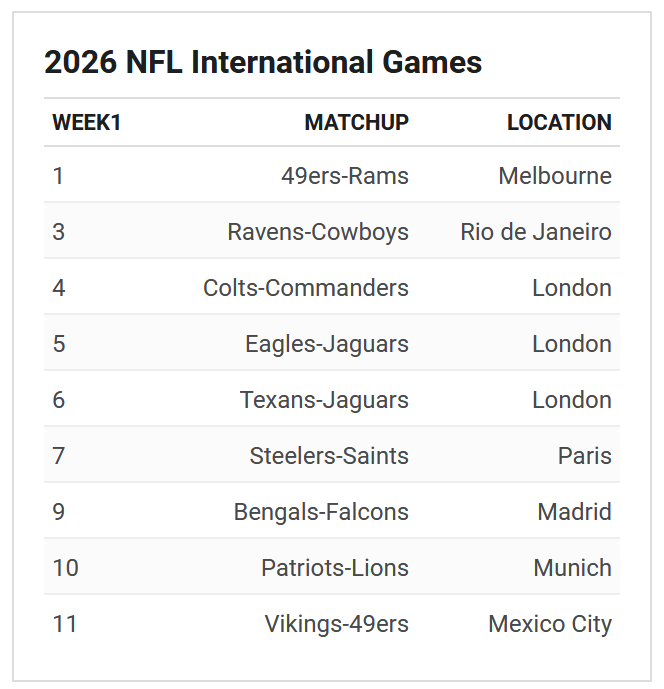Click the Madrid location cell
Screen dimensions: 664x689
click(574, 511)
